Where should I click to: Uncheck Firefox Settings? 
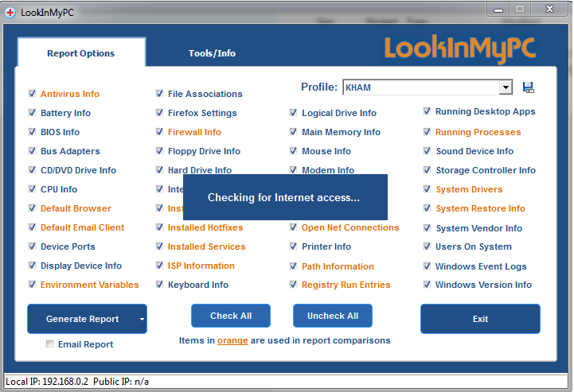[159, 113]
